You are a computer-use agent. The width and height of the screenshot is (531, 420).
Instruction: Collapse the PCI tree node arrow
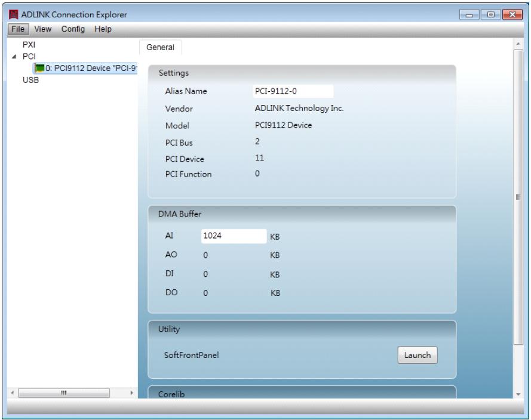[x=14, y=57]
